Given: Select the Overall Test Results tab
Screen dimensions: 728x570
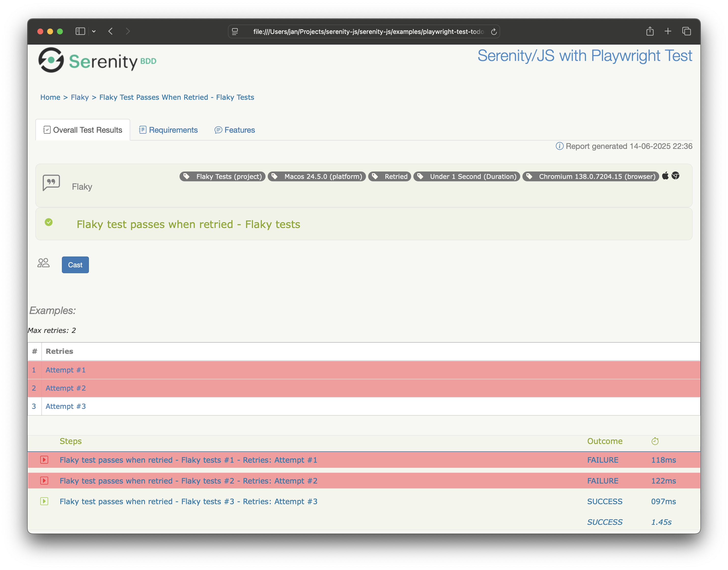Looking at the screenshot, I should 83,130.
